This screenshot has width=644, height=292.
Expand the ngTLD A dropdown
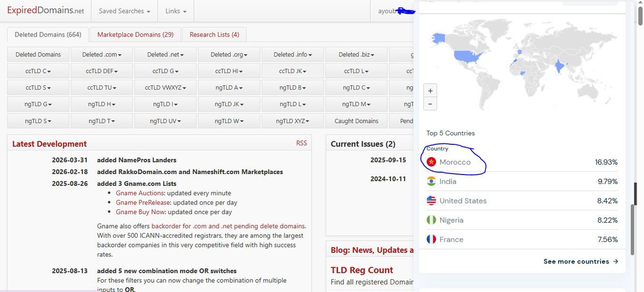point(229,87)
